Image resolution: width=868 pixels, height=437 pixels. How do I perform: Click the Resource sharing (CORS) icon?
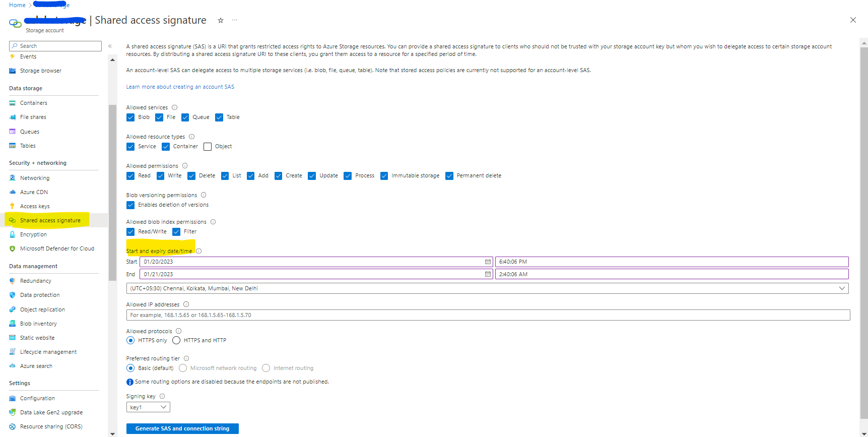point(13,426)
